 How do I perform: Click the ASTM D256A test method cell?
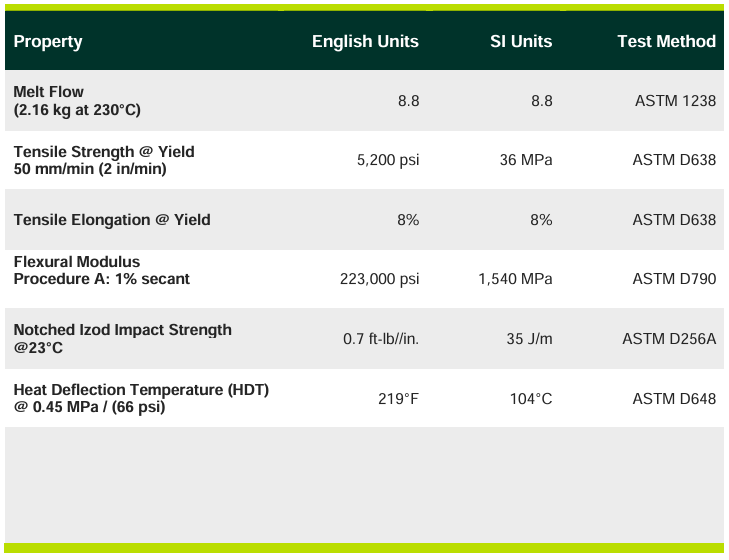pos(669,339)
